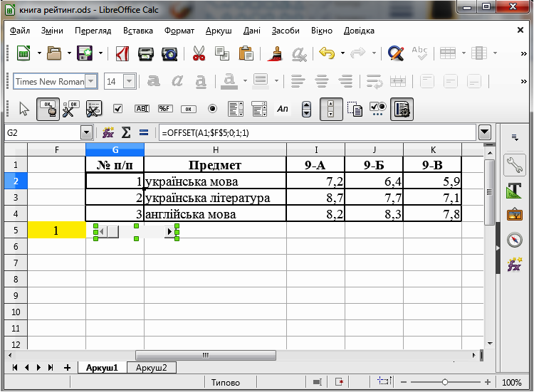Open the Дані menu
The image size is (534, 392).
tap(251, 31)
